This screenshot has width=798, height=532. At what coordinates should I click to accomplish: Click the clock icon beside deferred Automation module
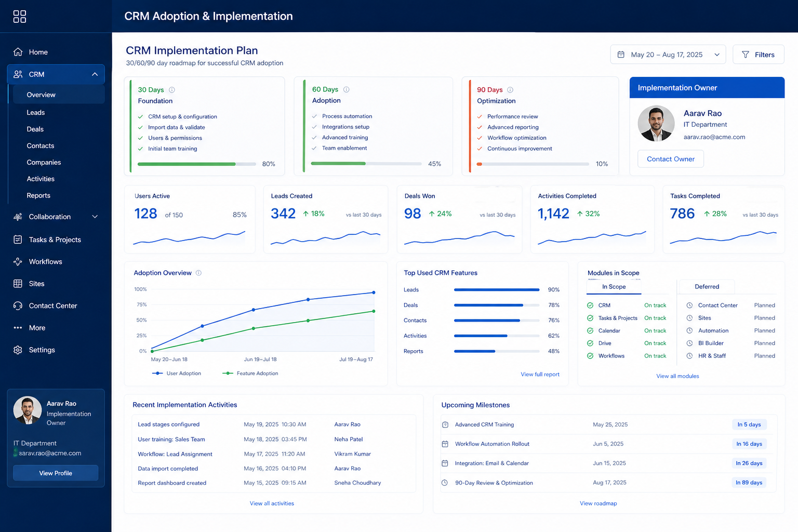tap(689, 330)
